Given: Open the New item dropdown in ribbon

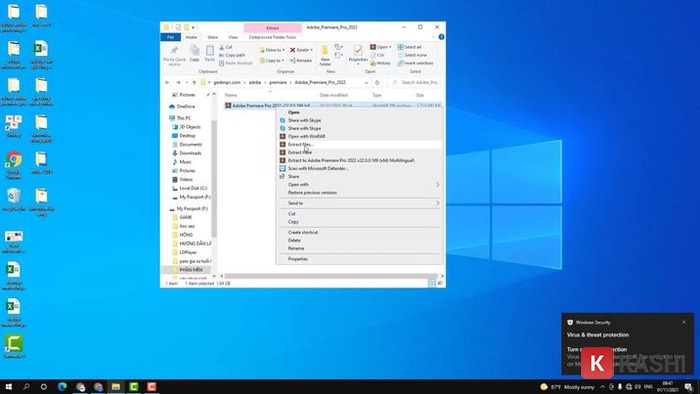Looking at the screenshot, I should click(338, 47).
